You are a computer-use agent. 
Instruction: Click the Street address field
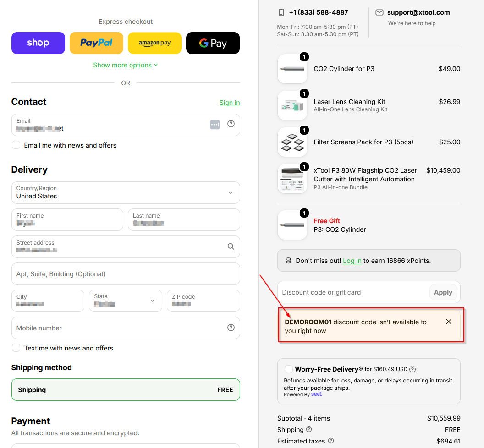pos(126,246)
